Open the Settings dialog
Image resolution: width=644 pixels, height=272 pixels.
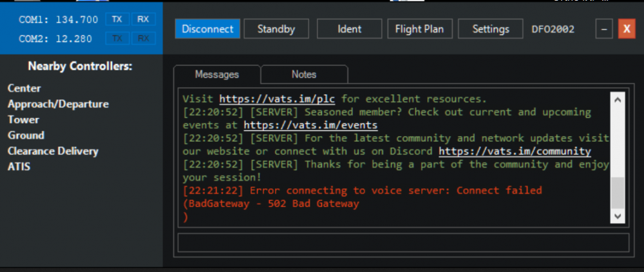[x=491, y=29]
